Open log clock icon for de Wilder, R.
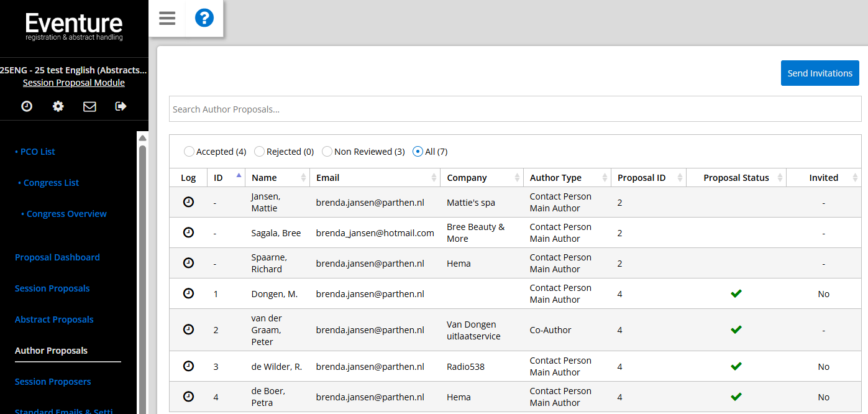The width and height of the screenshot is (868, 414). click(x=188, y=366)
